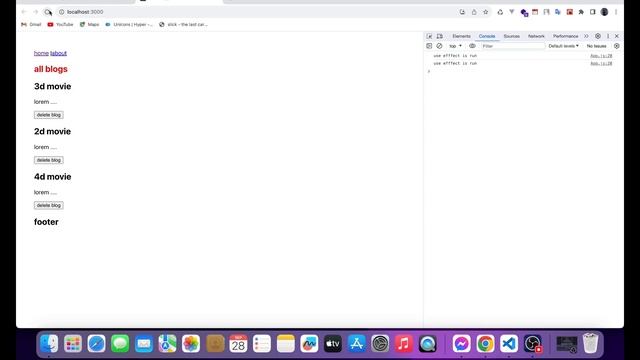View site information icon in address bar

(62, 12)
